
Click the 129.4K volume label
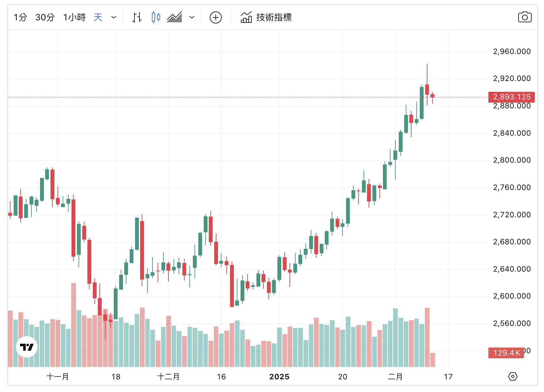506,353
